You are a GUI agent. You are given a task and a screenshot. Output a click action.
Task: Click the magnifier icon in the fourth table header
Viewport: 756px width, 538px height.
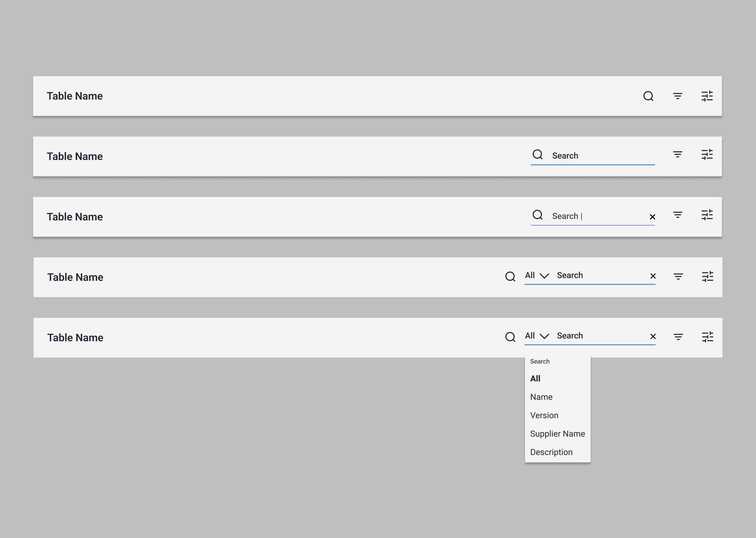(510, 276)
